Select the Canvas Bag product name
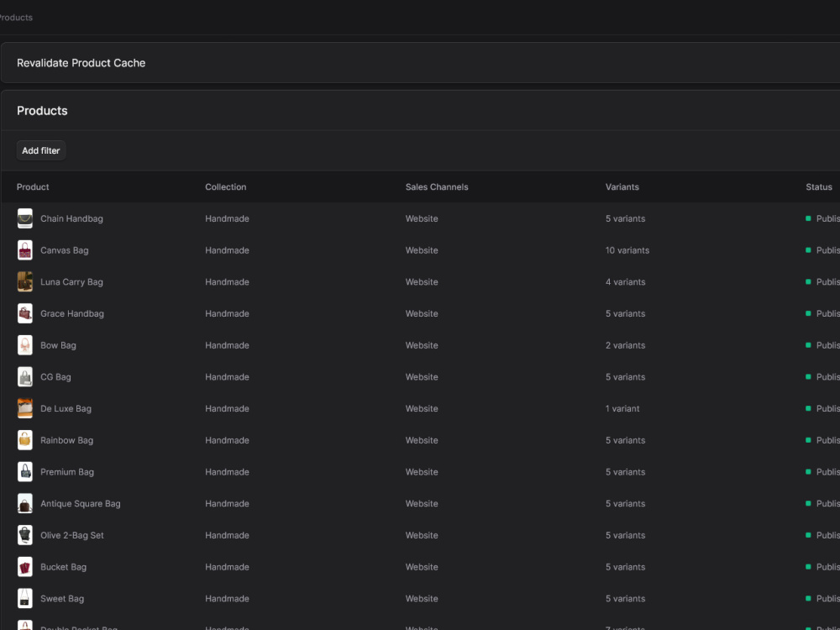Screen dimensions: 840x630 [65, 250]
